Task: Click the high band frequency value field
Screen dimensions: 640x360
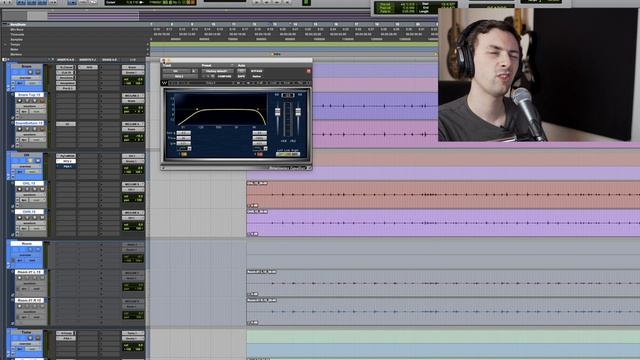Action: tap(260, 138)
